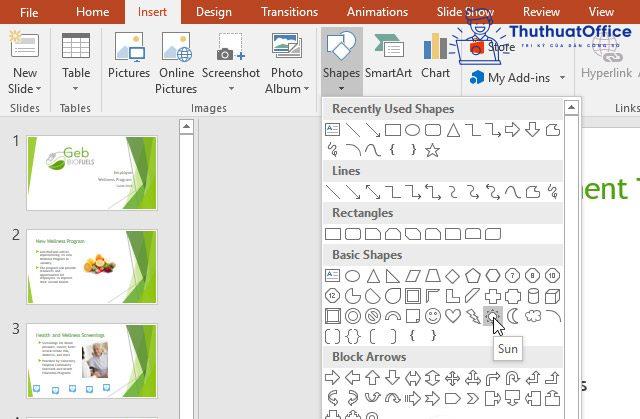Screen dimensions: 640x419
Task: Select the 5-Point Star in Recently Used Shapes
Action: click(x=433, y=150)
